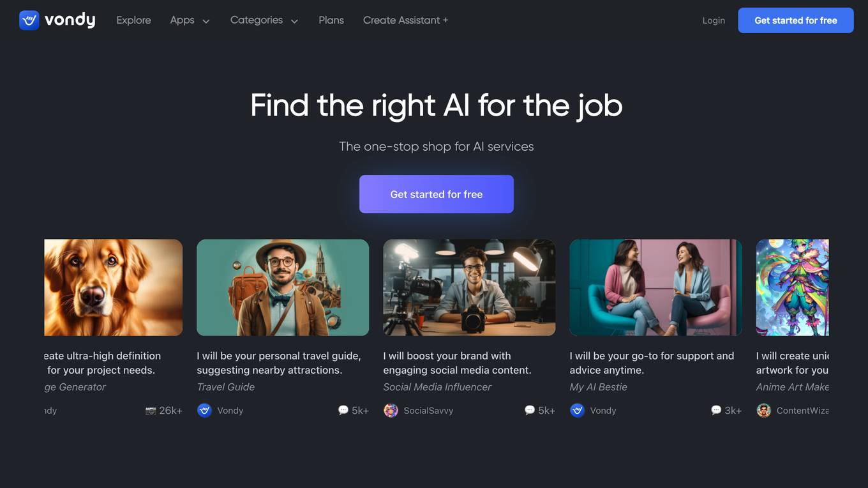The height and width of the screenshot is (488, 868).
Task: Click header Get started for free button
Action: [x=796, y=20]
